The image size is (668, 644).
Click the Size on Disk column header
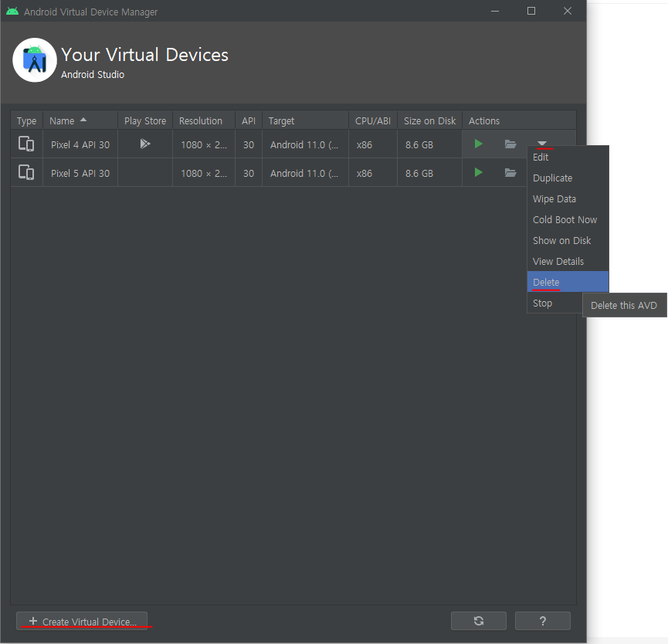click(x=429, y=120)
